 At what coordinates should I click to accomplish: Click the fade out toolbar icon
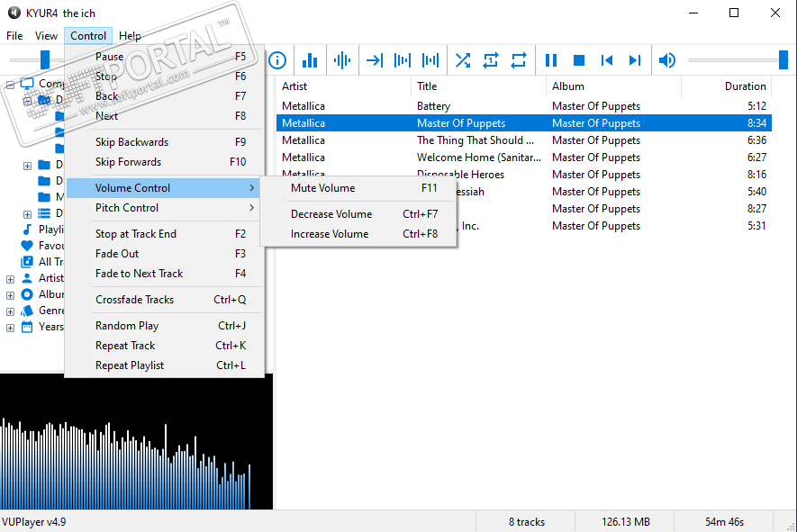pyautogui.click(x=402, y=60)
